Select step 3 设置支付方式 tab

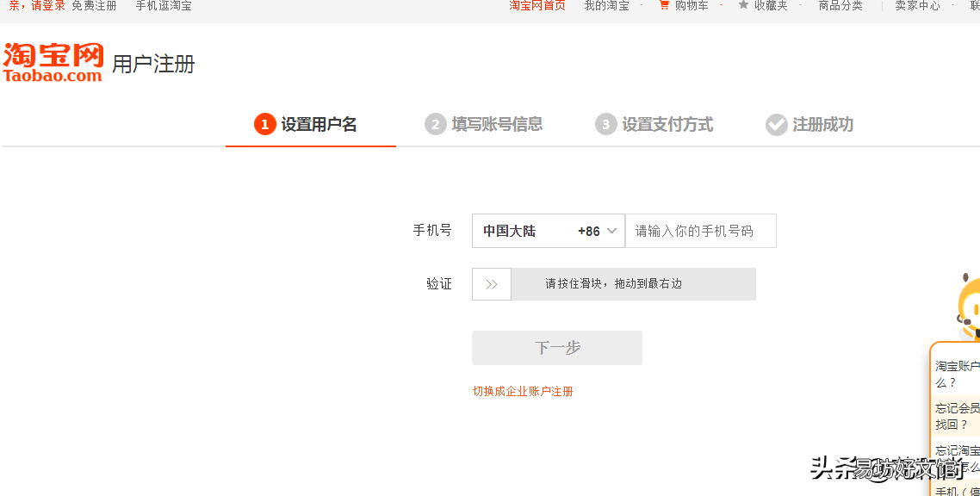click(654, 124)
